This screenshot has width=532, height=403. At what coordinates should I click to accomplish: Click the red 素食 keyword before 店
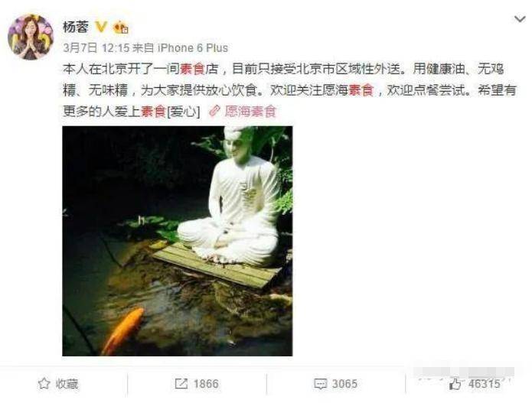(192, 69)
